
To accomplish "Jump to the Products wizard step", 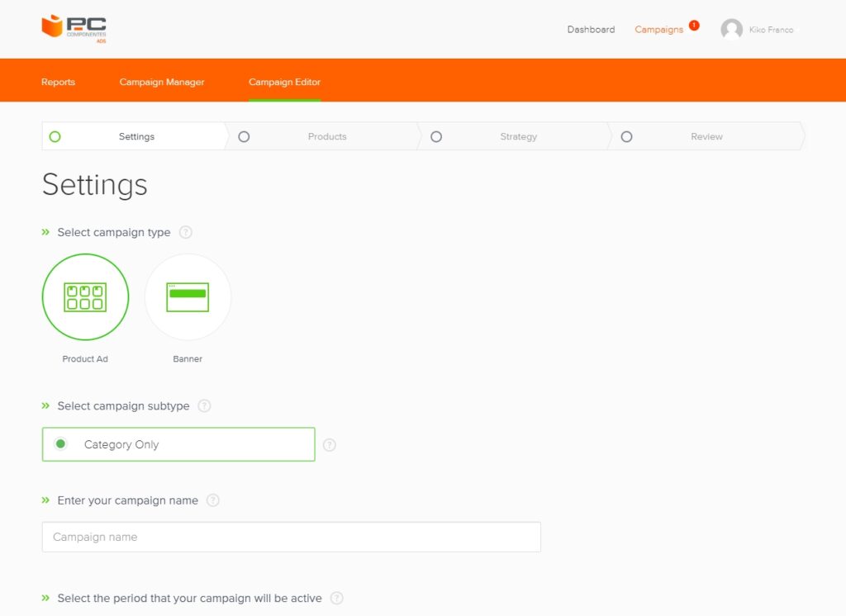I will [326, 136].
